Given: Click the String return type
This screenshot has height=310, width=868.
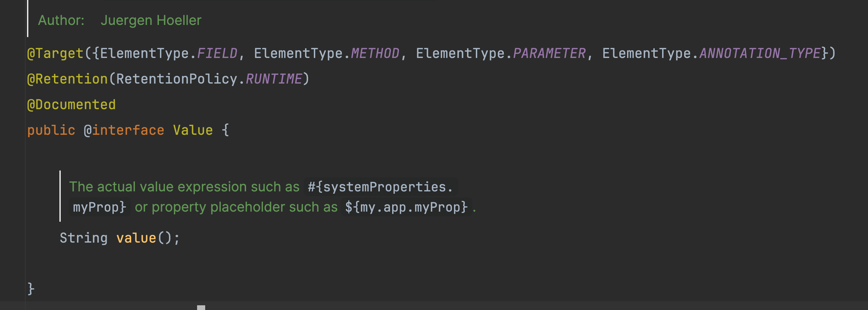Looking at the screenshot, I should coord(84,238).
